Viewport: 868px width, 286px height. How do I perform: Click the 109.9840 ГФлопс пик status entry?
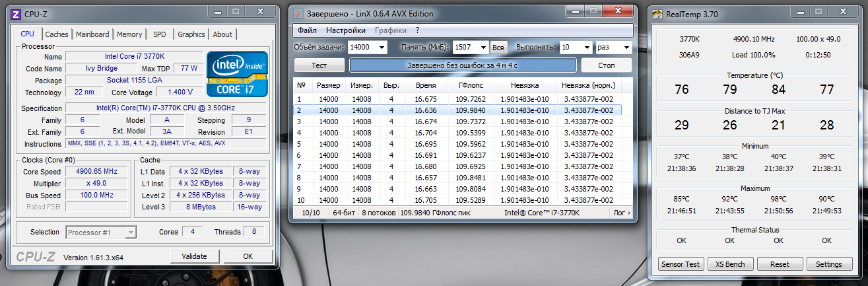pos(436,213)
